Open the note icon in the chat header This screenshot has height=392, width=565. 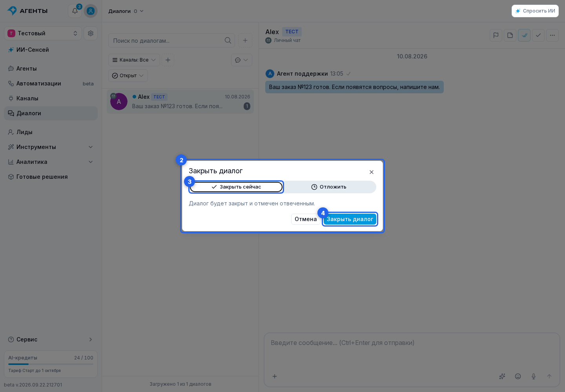click(510, 35)
